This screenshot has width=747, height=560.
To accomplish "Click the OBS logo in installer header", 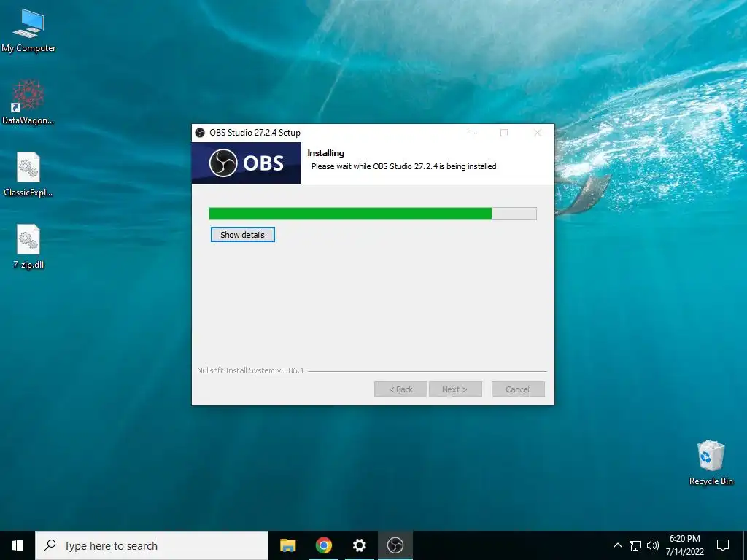I will 247,163.
